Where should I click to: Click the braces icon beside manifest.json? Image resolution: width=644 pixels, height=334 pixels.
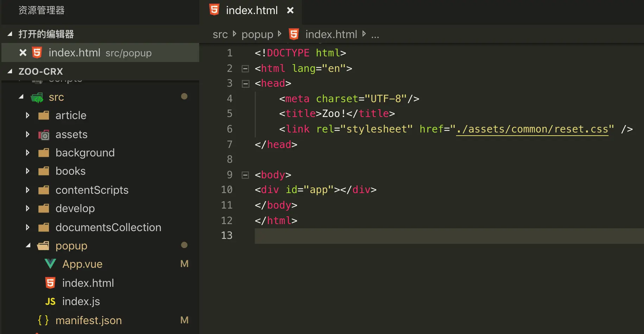(43, 320)
